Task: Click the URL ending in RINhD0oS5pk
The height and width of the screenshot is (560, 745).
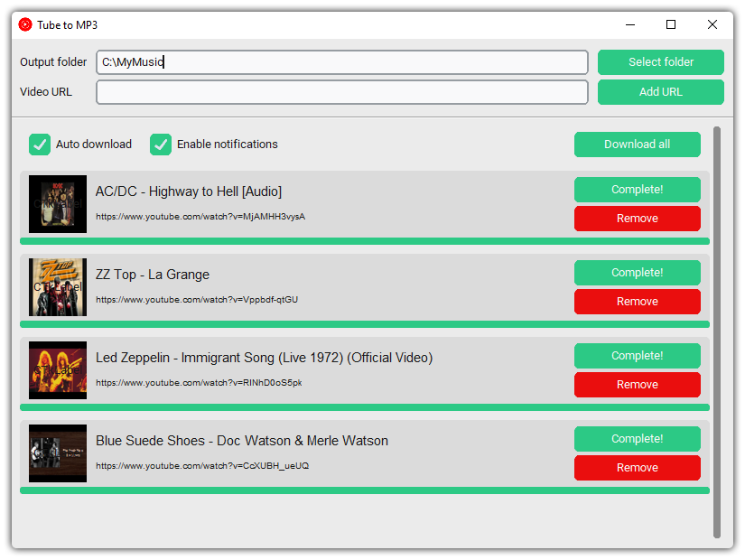Action: coord(199,383)
